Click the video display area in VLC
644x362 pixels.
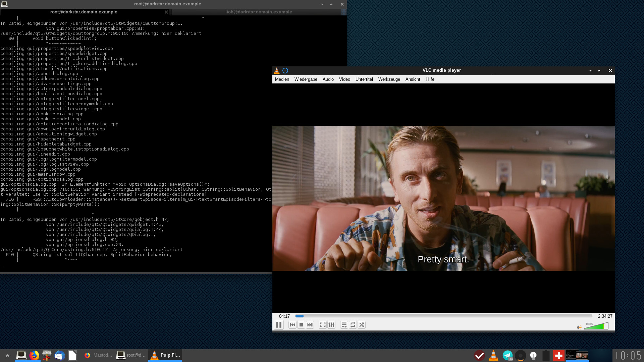[443, 198]
